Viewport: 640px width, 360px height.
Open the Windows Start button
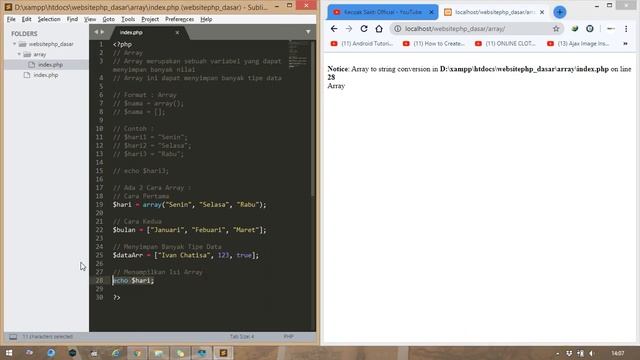pyautogui.click(x=9, y=353)
